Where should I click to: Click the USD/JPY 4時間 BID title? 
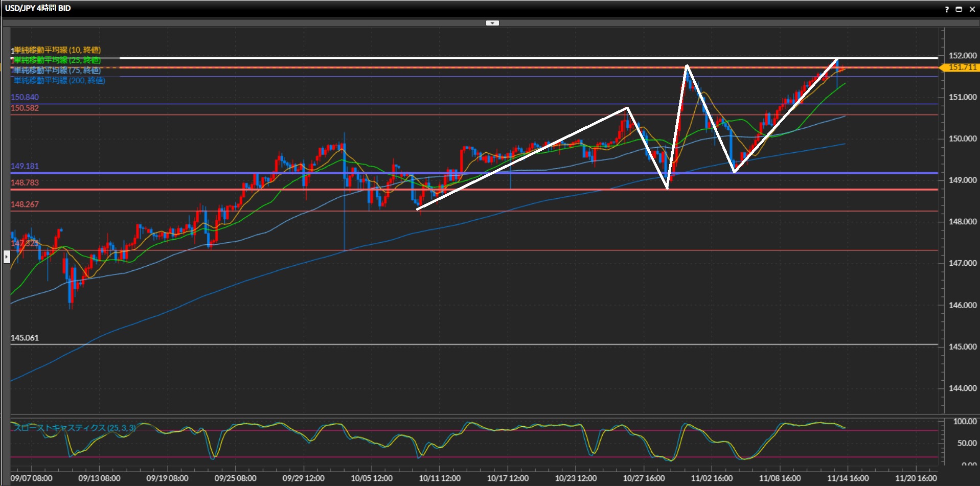tap(38, 8)
